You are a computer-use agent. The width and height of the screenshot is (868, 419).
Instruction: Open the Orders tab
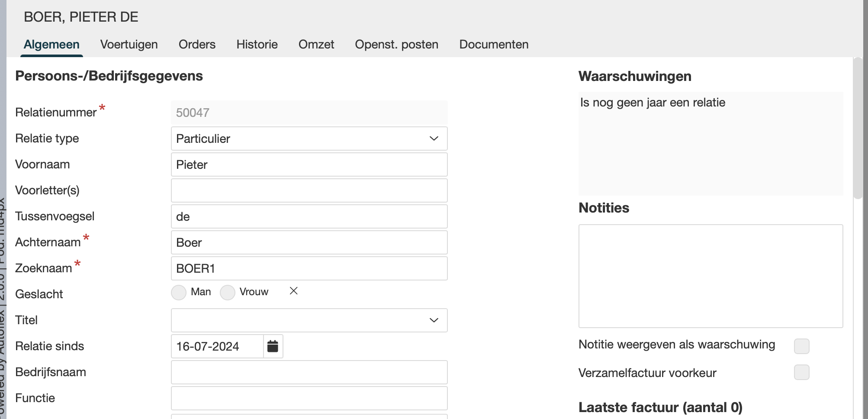[x=197, y=45]
